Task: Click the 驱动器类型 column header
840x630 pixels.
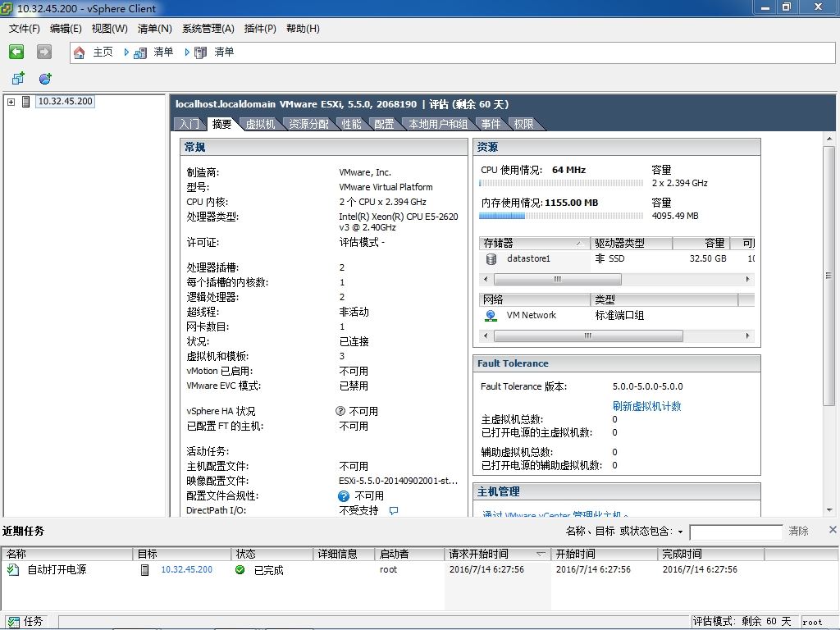Action: click(x=631, y=243)
